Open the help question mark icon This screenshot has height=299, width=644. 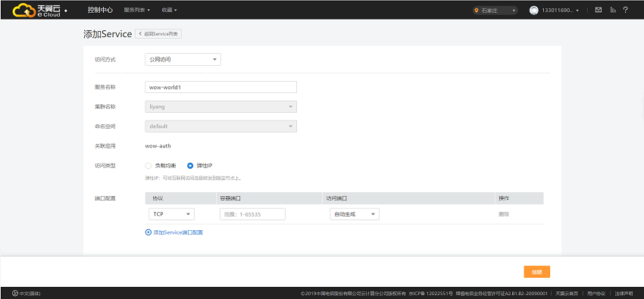626,10
